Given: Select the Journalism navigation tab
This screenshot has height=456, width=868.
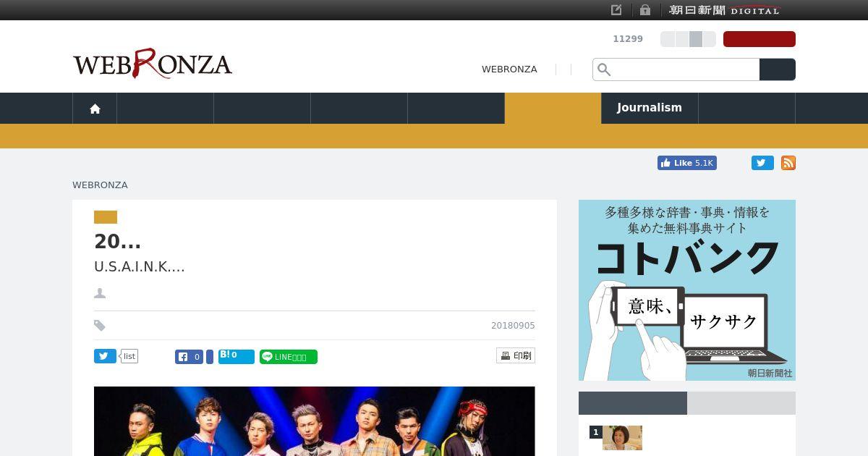Looking at the screenshot, I should pos(650,108).
